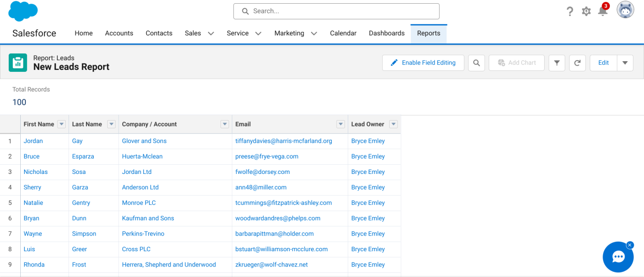Refresh the report with the reload icon
Image resolution: width=644 pixels, height=277 pixels.
coord(577,63)
